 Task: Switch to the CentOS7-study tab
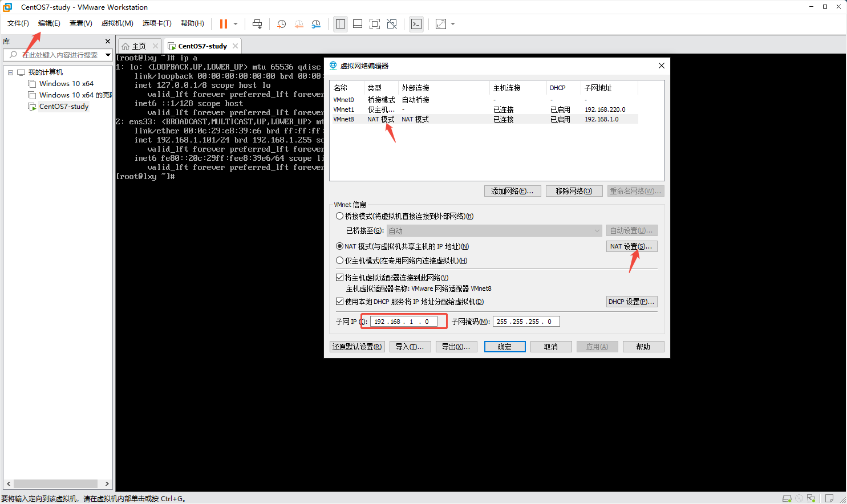(x=202, y=46)
